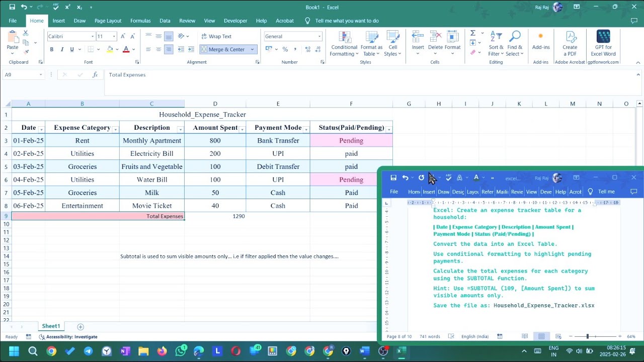The height and width of the screenshot is (362, 644).
Task: Open the Status(Paid/Pending) filter arrow
Action: [x=388, y=129]
